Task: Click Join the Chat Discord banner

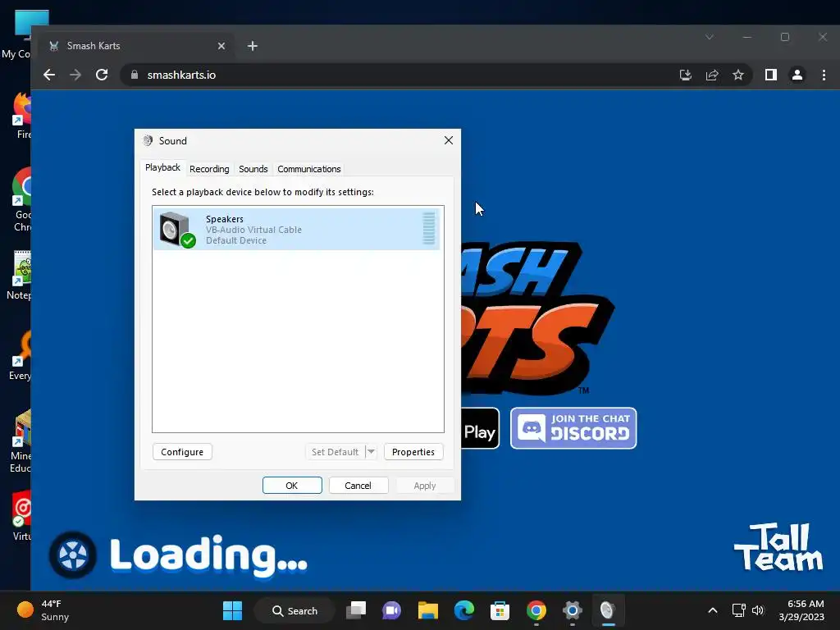Action: pyautogui.click(x=573, y=428)
